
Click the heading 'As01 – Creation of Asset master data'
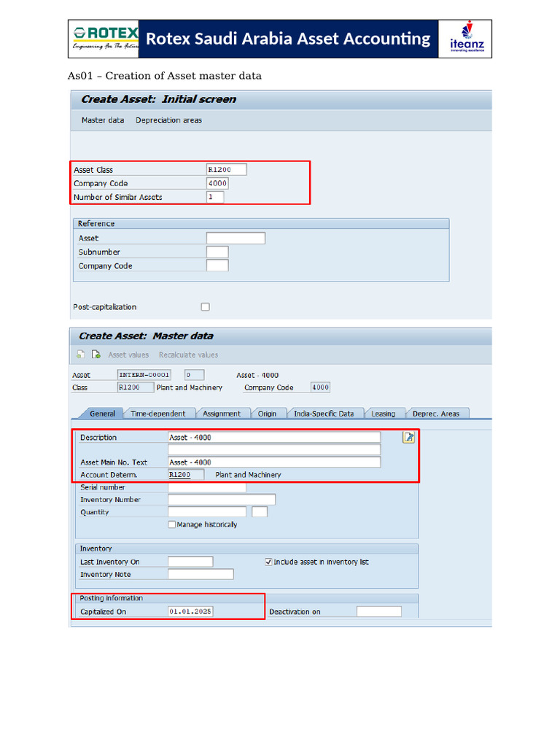point(165,76)
